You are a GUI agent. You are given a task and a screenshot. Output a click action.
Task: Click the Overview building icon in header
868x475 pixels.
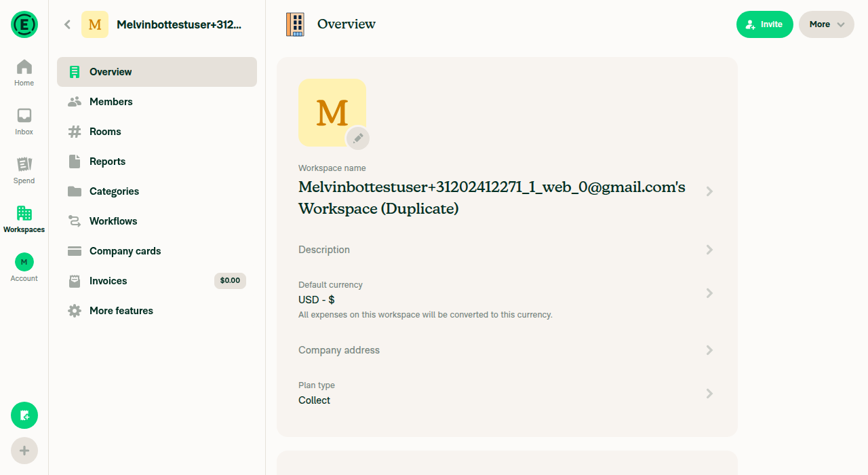click(x=295, y=24)
